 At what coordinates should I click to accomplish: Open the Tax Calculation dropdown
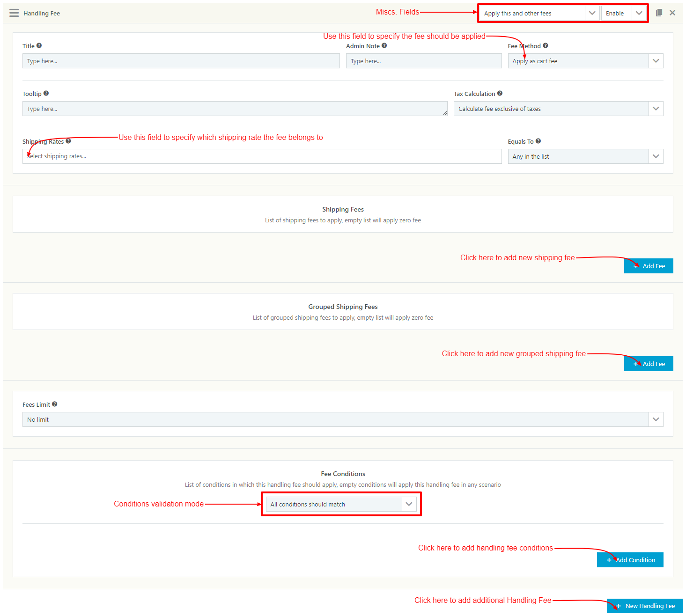point(558,109)
